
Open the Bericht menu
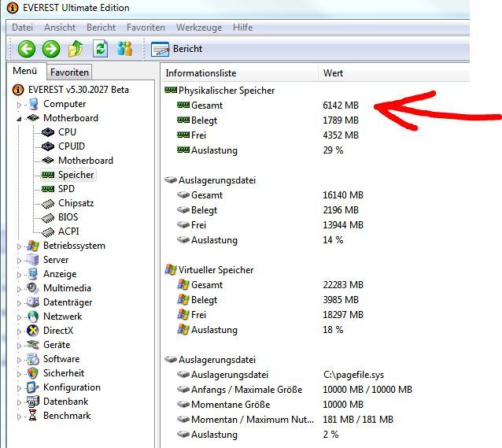pyautogui.click(x=102, y=28)
